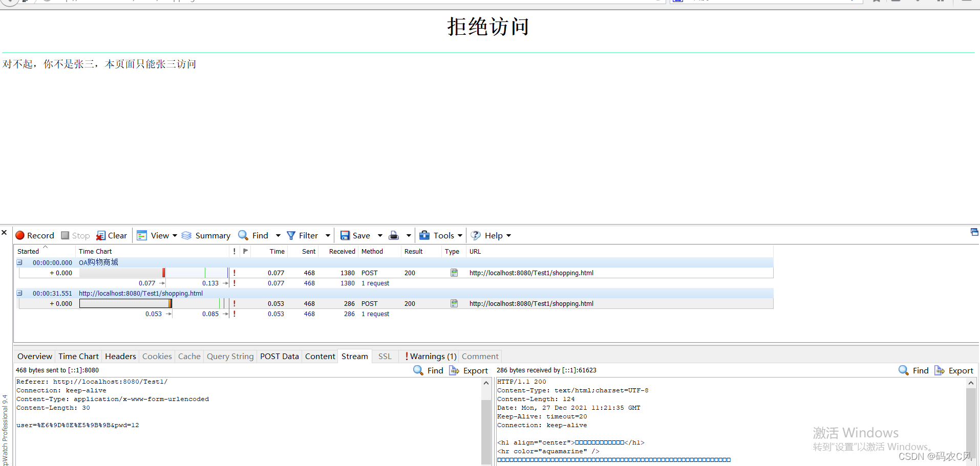Open the Save dropdown arrow

pos(380,236)
